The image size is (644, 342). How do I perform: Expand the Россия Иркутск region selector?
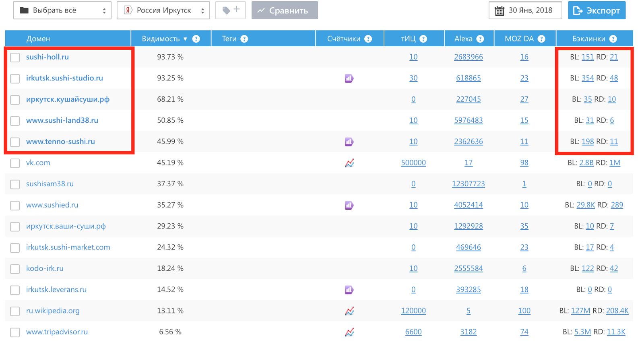[x=163, y=10]
